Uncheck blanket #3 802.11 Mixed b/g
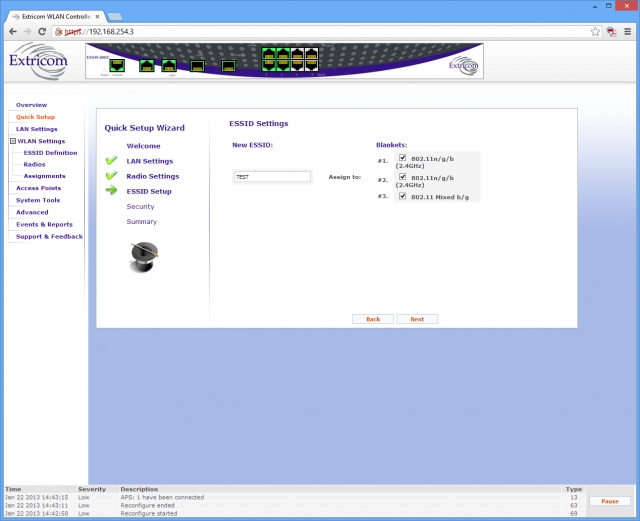This screenshot has width=640, height=521. pos(402,196)
